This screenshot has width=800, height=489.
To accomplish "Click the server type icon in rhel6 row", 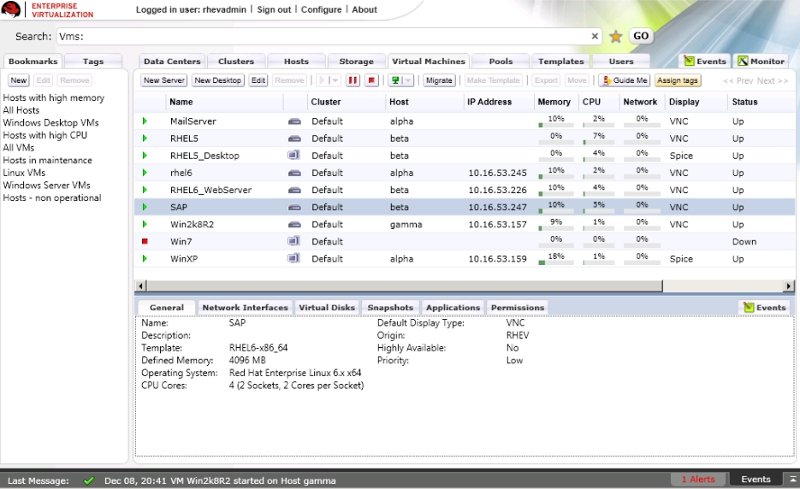I will 294,173.
